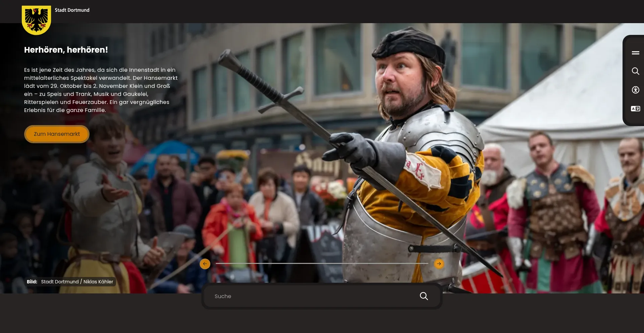This screenshot has height=333, width=644.
Task: Click into the Suche search field
Action: click(312, 296)
